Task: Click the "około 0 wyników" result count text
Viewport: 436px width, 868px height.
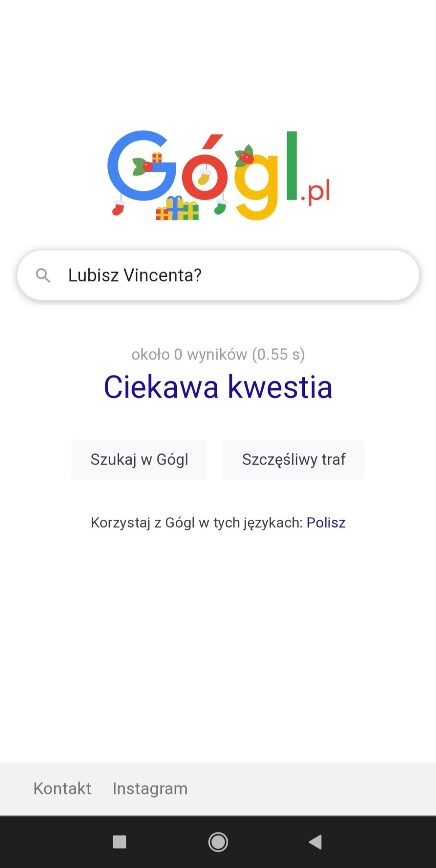Action: point(218,354)
